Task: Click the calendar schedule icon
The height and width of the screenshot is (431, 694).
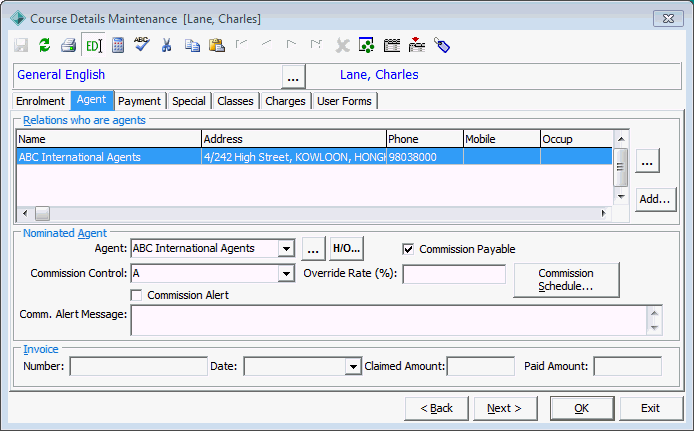Action: (x=392, y=45)
